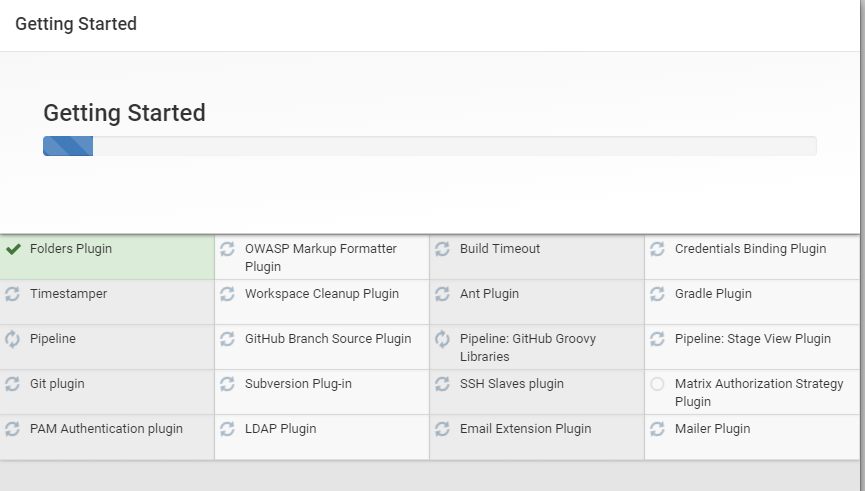Click the green checkmark beside Folders Plugin
The image size is (865, 491).
[13, 249]
